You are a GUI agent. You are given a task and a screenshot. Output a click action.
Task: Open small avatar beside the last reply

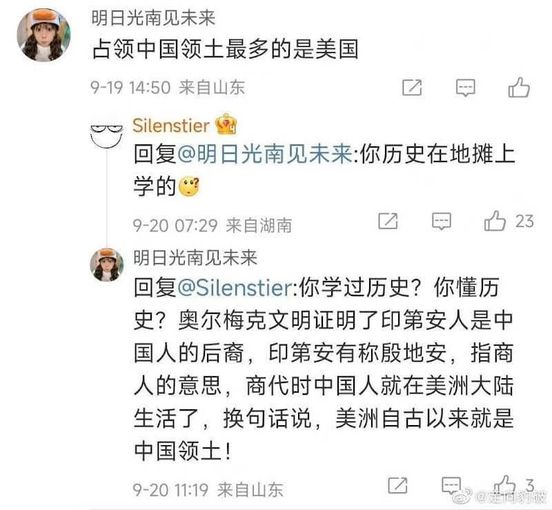coord(107,264)
